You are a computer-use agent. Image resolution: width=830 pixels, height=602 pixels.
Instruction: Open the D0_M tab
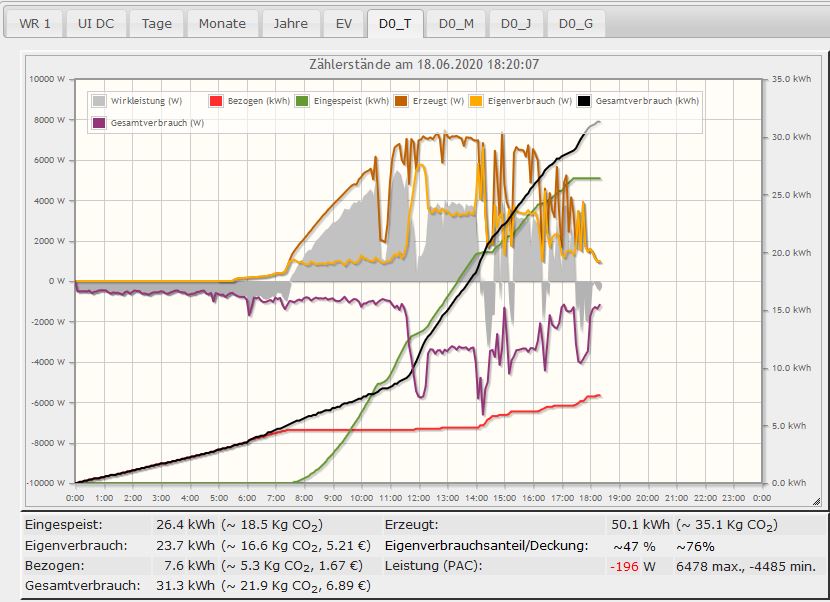coord(456,24)
